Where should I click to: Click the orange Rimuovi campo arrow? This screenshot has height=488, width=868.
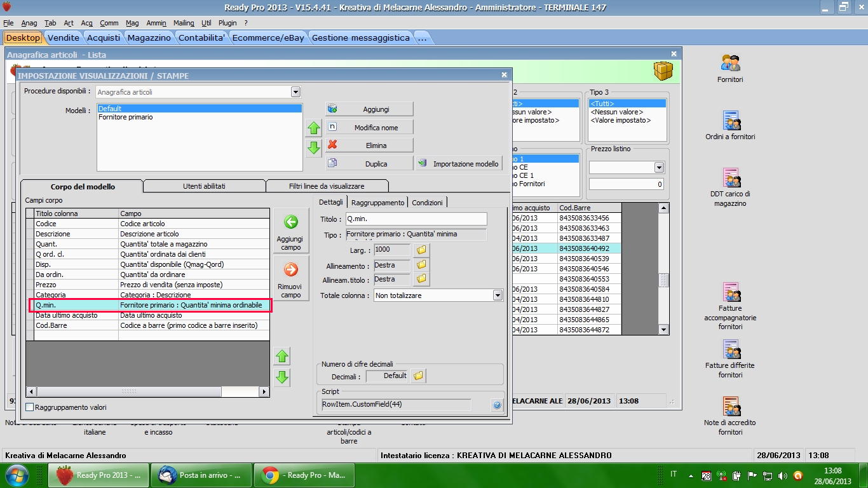tap(291, 270)
